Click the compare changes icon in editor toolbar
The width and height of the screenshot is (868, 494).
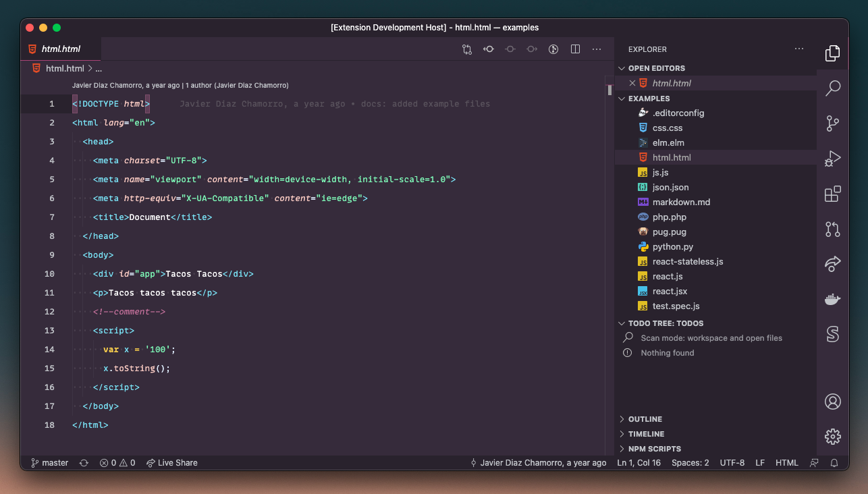(x=467, y=49)
